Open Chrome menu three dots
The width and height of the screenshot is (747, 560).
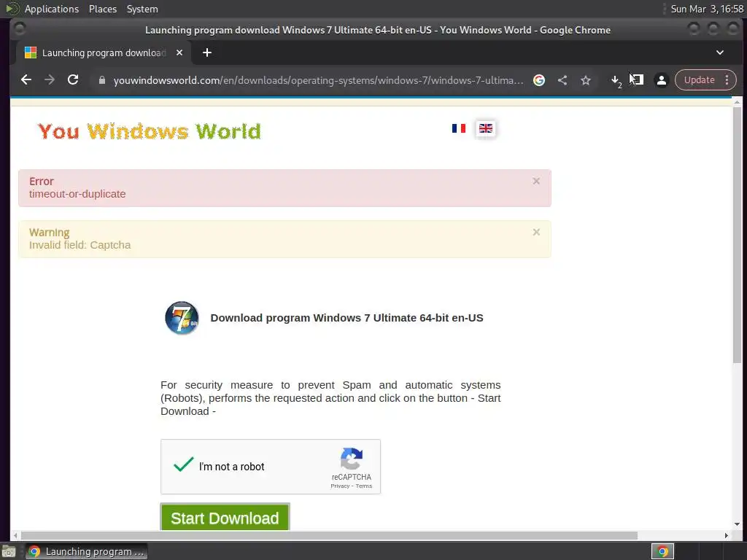pos(727,80)
